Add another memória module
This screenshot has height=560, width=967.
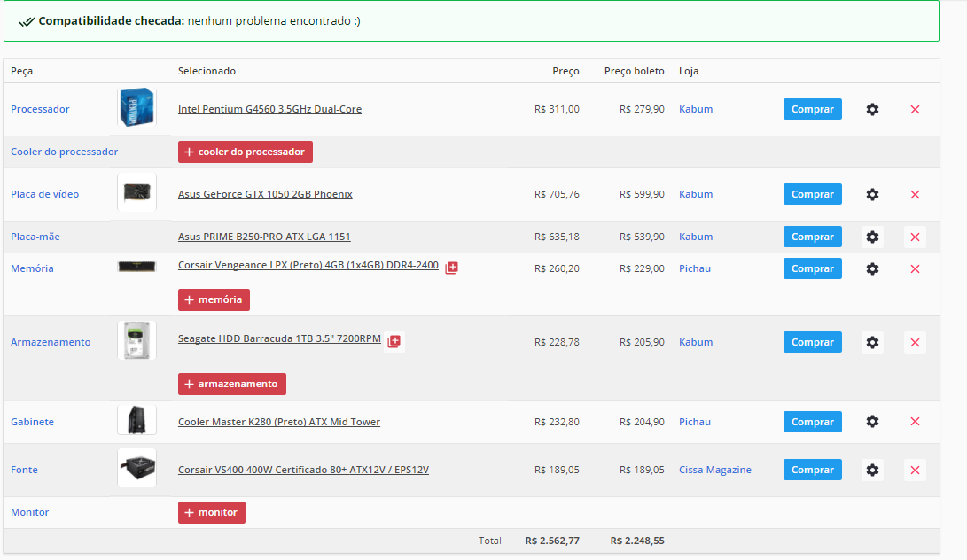coord(214,299)
